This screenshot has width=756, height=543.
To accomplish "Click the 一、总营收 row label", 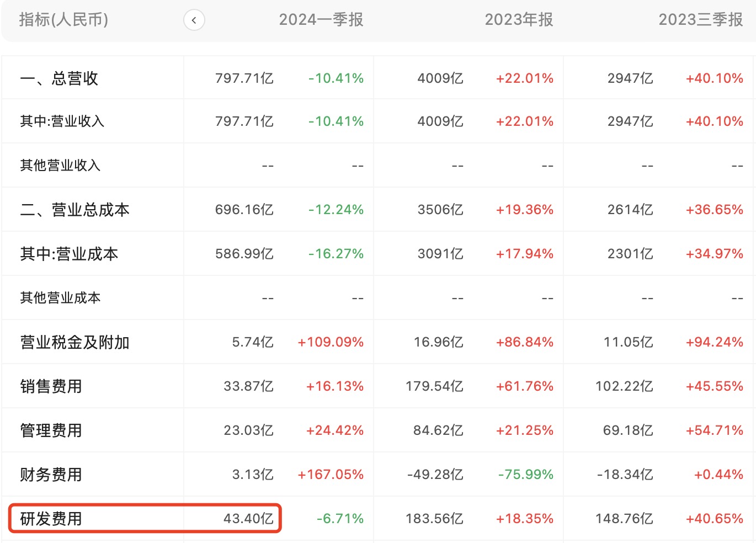I will coord(59,78).
